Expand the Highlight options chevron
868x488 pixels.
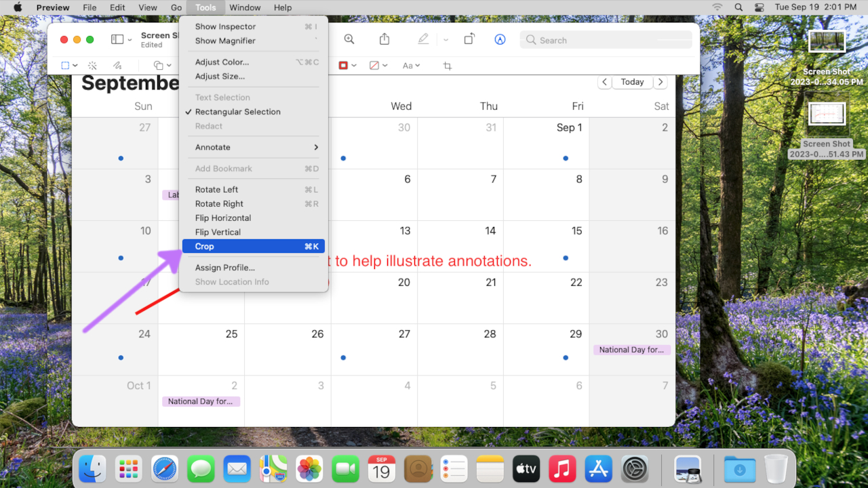pyautogui.click(x=446, y=40)
